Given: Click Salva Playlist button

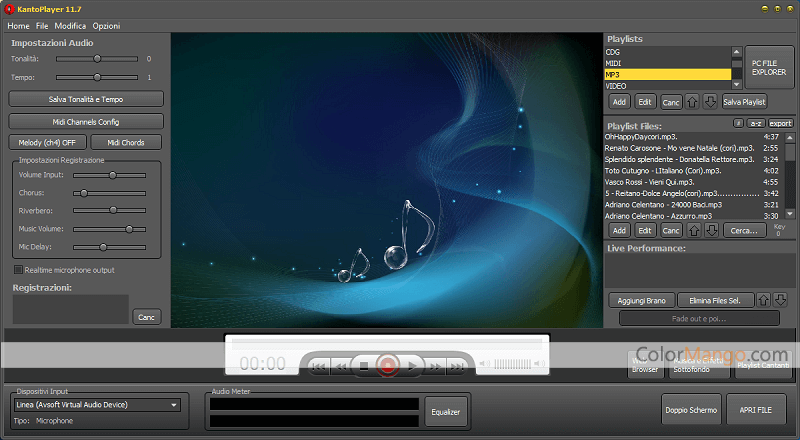Looking at the screenshot, I should coord(744,102).
